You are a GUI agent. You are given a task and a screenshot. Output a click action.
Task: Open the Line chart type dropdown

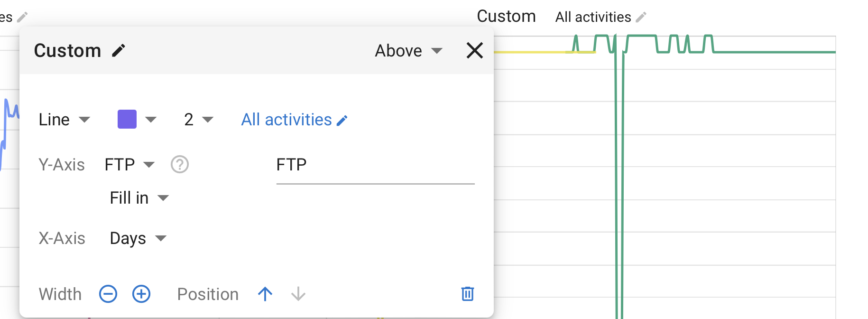coord(64,120)
